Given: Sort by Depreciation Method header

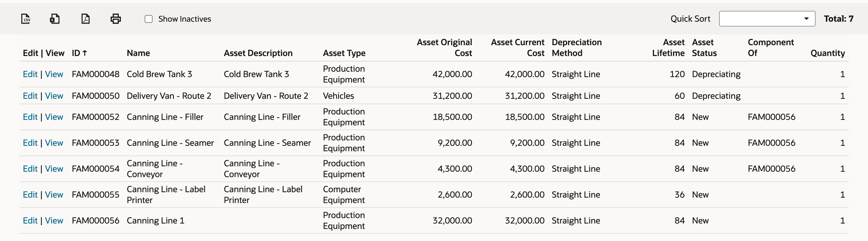Looking at the screenshot, I should pyautogui.click(x=577, y=48).
